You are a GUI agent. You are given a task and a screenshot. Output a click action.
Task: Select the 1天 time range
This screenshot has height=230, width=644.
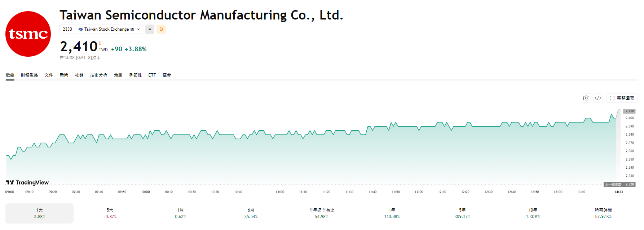click(39, 213)
